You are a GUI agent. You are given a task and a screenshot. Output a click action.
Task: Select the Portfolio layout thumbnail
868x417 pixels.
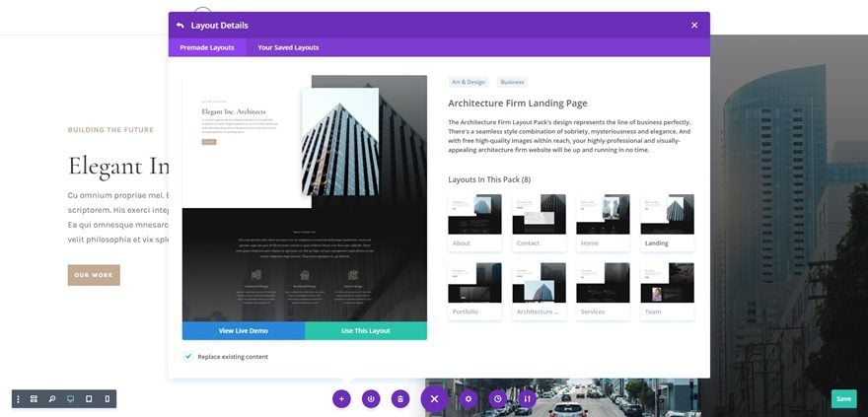(x=475, y=291)
